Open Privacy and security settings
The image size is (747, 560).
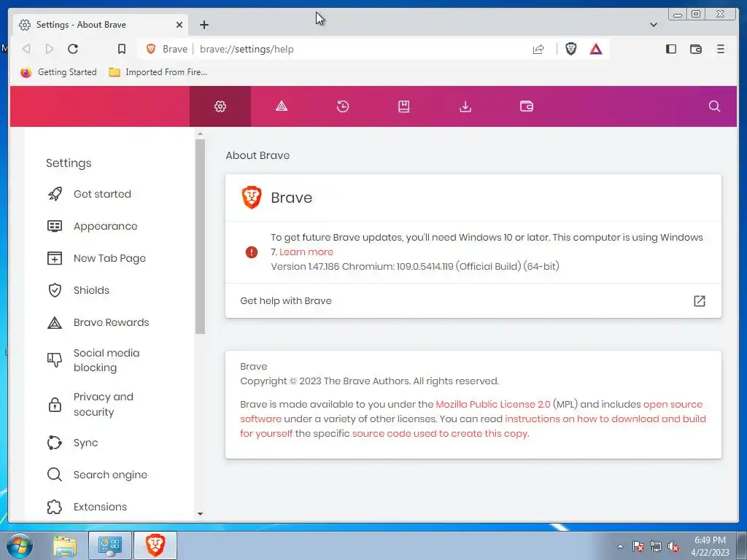103,404
